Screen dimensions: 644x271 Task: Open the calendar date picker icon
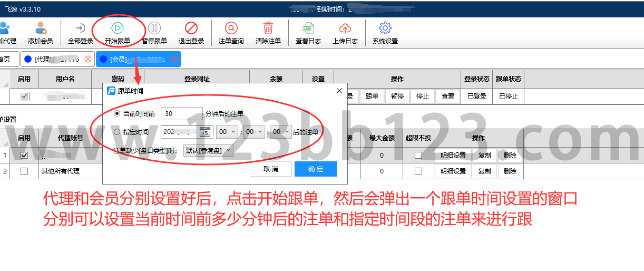click(x=204, y=132)
